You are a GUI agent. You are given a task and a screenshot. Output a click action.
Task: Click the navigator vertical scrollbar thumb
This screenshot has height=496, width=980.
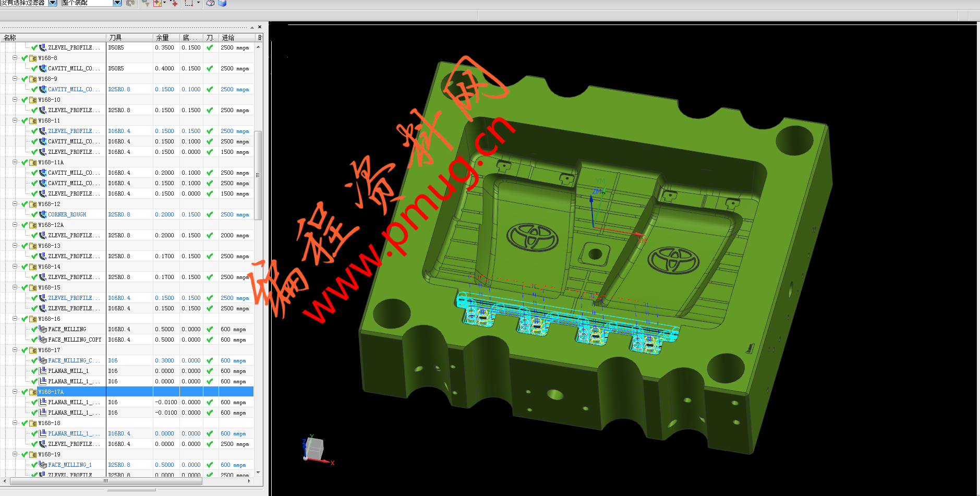(258, 175)
